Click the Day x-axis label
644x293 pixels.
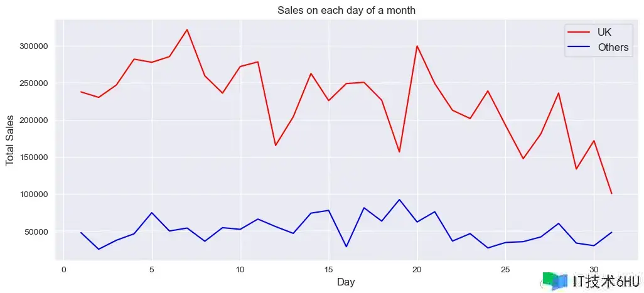pyautogui.click(x=346, y=282)
